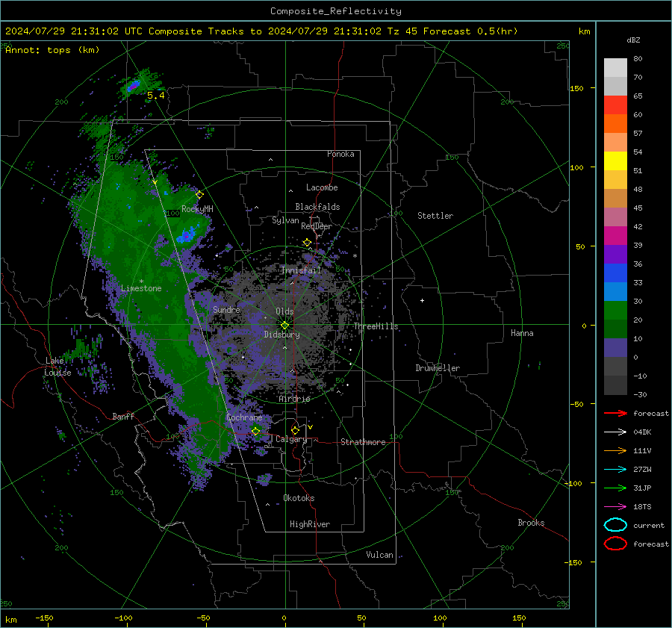
Task: Click the Vulcan city label
Action: tap(379, 555)
